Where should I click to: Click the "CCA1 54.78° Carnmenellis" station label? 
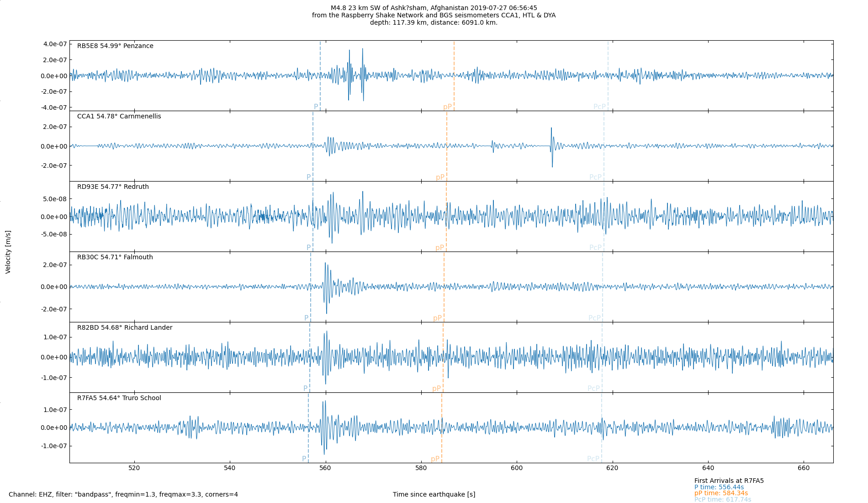click(x=119, y=116)
